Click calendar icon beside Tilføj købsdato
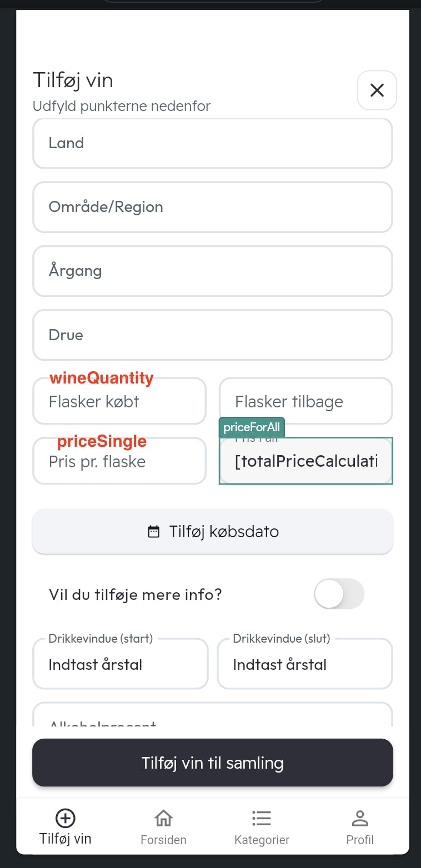421x868 pixels. pyautogui.click(x=154, y=532)
